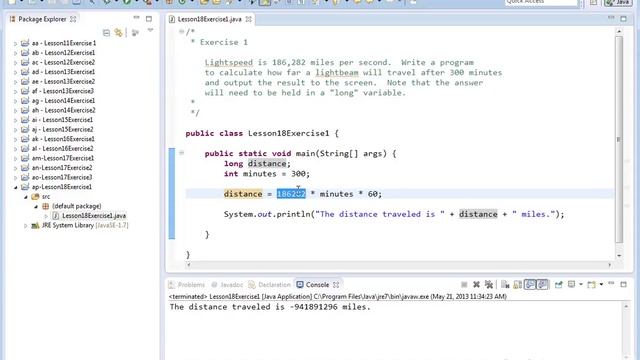Minimize the editor area
Image resolution: width=640 pixels, height=360 pixels.
[x=611, y=18]
